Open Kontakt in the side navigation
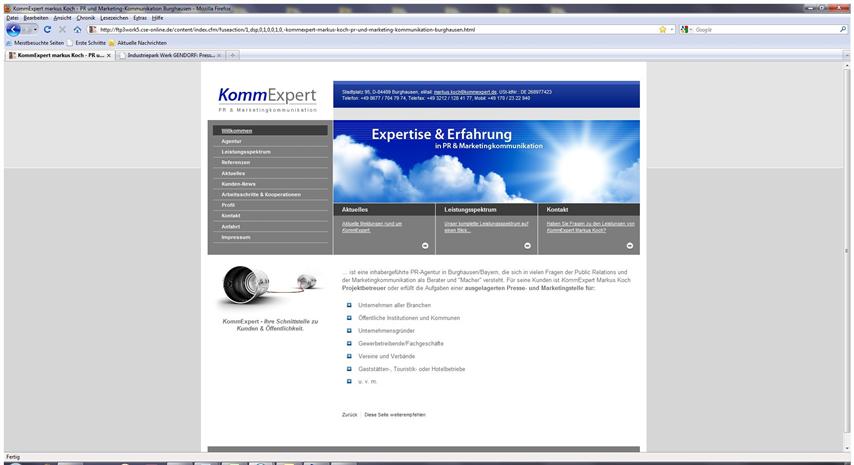This screenshot has height=465, width=854. tap(231, 216)
